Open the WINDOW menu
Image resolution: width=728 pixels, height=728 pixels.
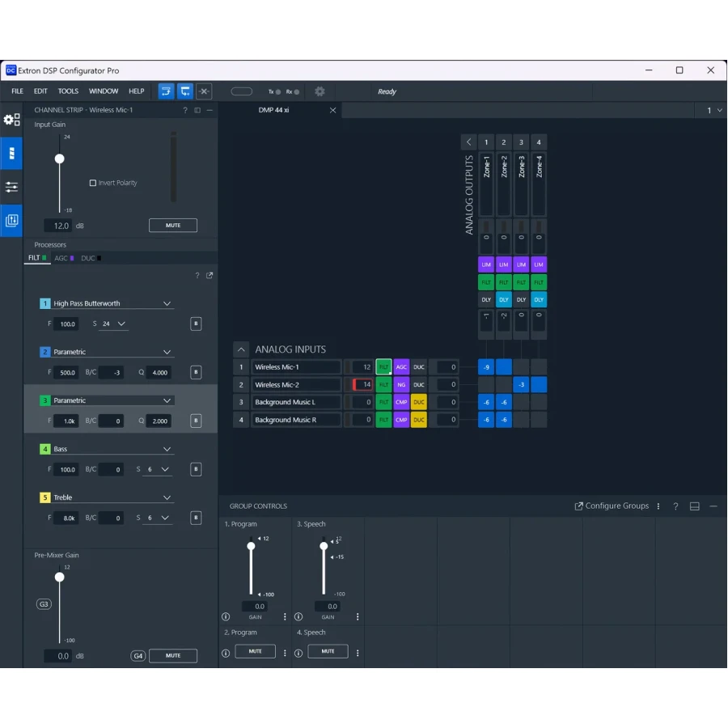coord(104,91)
